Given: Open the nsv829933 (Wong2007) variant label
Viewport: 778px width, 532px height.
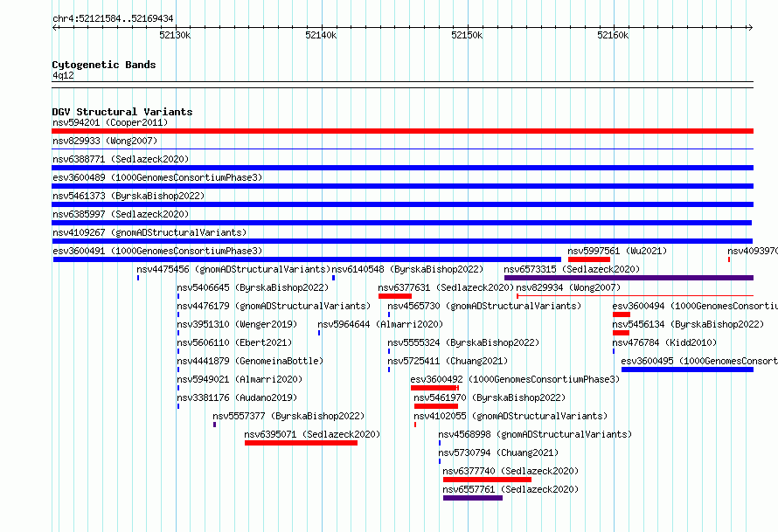Looking at the screenshot, I should [x=105, y=141].
